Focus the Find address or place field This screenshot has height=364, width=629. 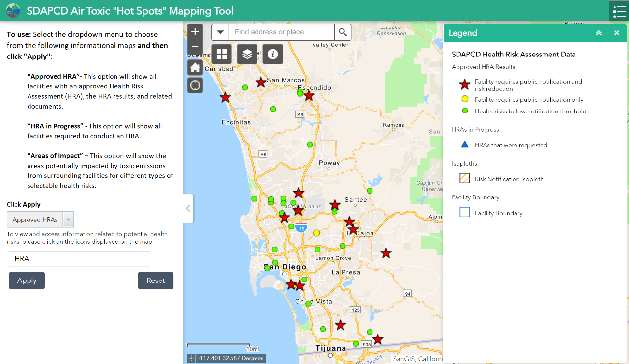click(x=282, y=32)
